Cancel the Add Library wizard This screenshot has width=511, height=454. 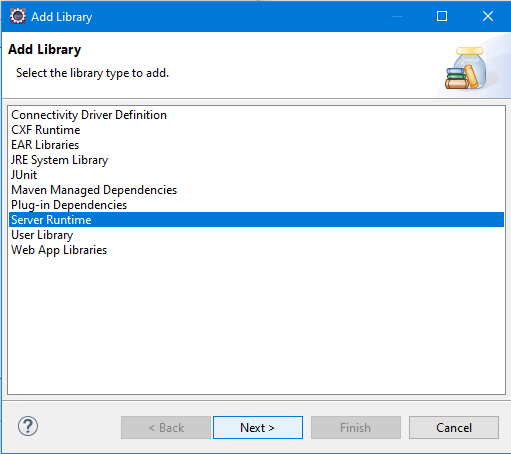pos(454,427)
